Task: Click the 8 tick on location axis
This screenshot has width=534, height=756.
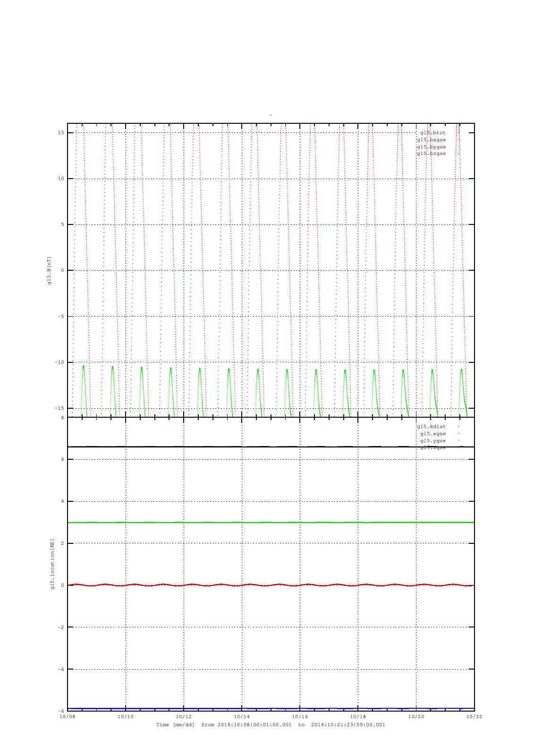Action: coord(62,418)
